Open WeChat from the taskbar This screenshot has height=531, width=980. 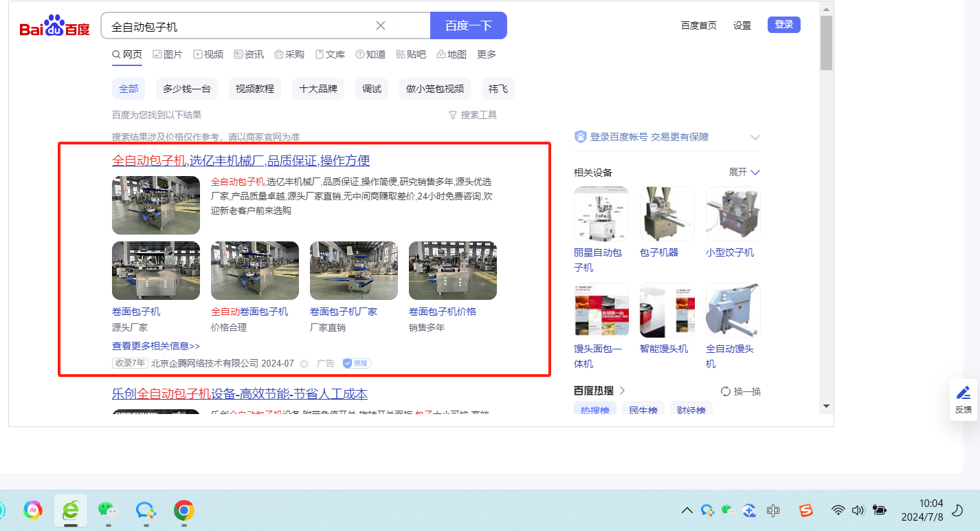click(107, 510)
